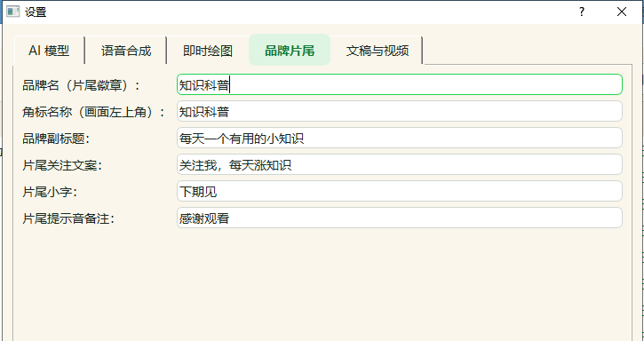Screen dimensions: 644x341
Task: Click the 角标名称（画面左上角）： label
Action: 93,112
